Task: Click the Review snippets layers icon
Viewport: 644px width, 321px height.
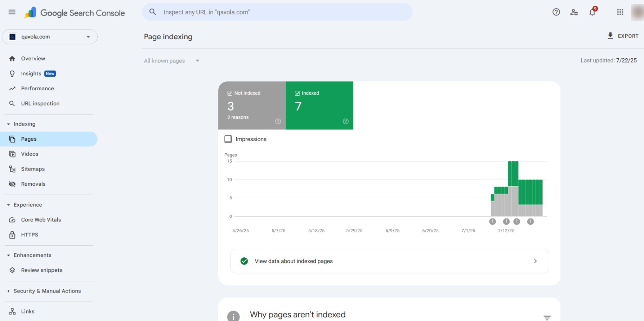Action: pos(12,270)
